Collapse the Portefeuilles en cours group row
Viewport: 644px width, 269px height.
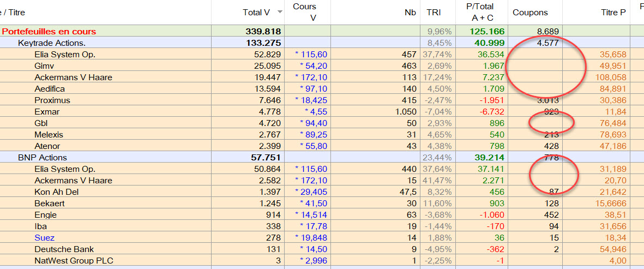[49, 32]
